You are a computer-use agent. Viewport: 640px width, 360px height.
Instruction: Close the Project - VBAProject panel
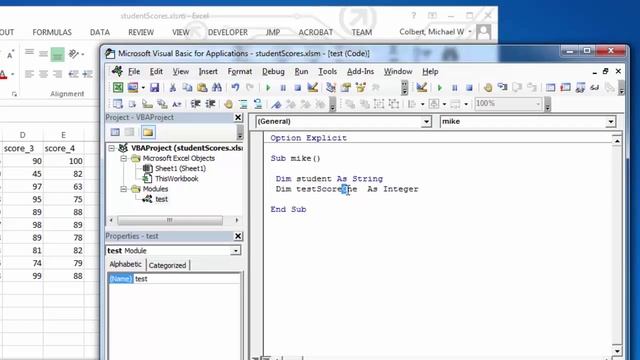point(238,118)
